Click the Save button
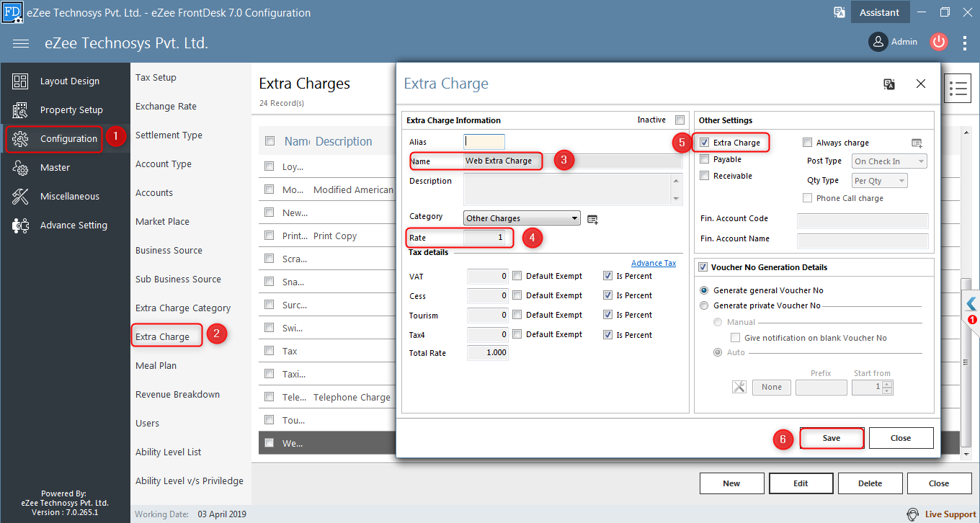 (832, 438)
